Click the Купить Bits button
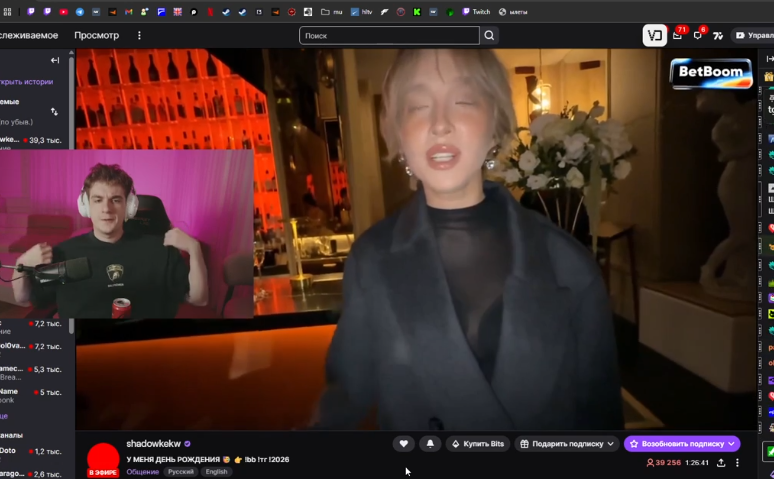 coord(478,444)
